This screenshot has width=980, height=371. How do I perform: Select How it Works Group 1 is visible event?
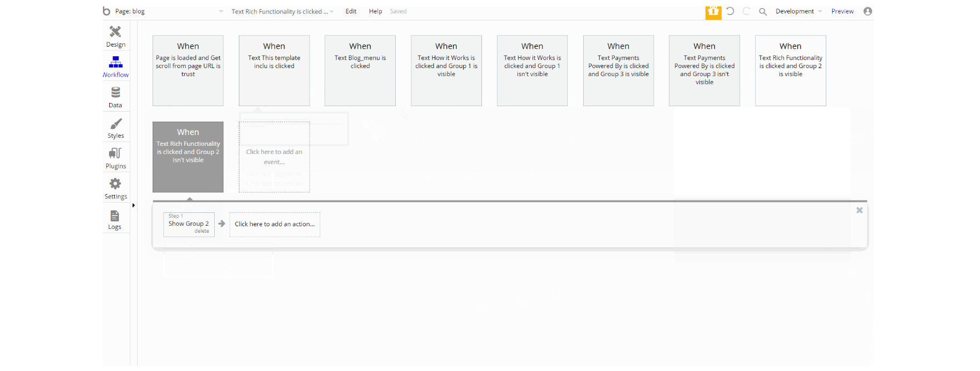pos(446,71)
